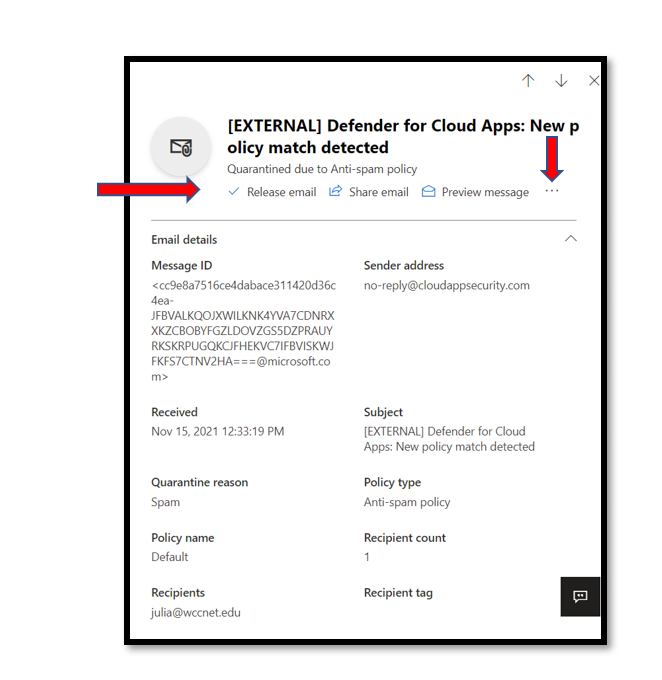This screenshot has height=680, width=662.
Task: Select the recipient julia@wccnet.edu
Action: coord(196,612)
